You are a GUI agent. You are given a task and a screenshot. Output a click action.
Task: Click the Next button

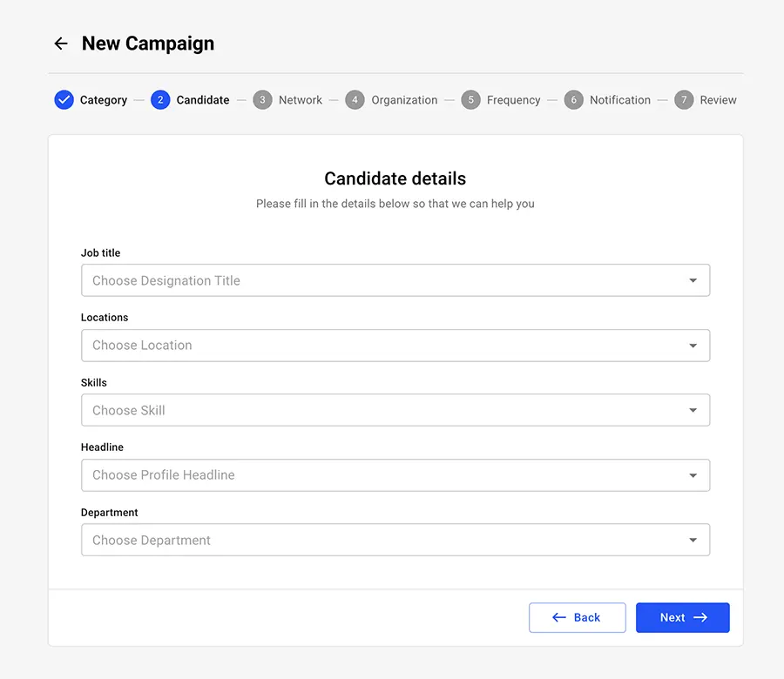tap(682, 617)
